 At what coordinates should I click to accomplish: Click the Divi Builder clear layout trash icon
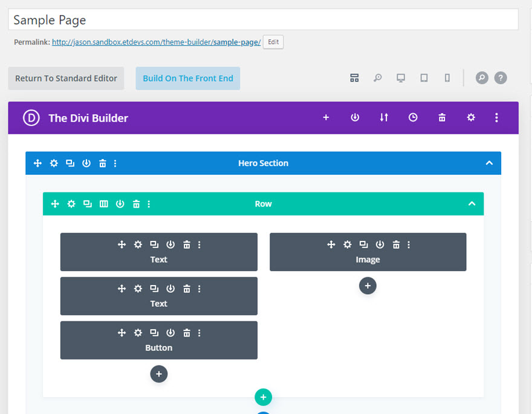coord(442,117)
